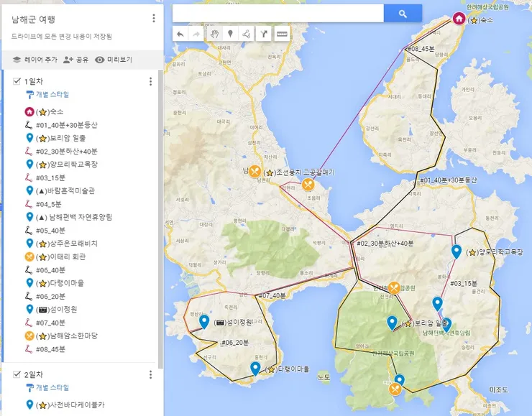Open the 1일차 layer options menu
Viewport: 532px width, 416px height.
151,81
